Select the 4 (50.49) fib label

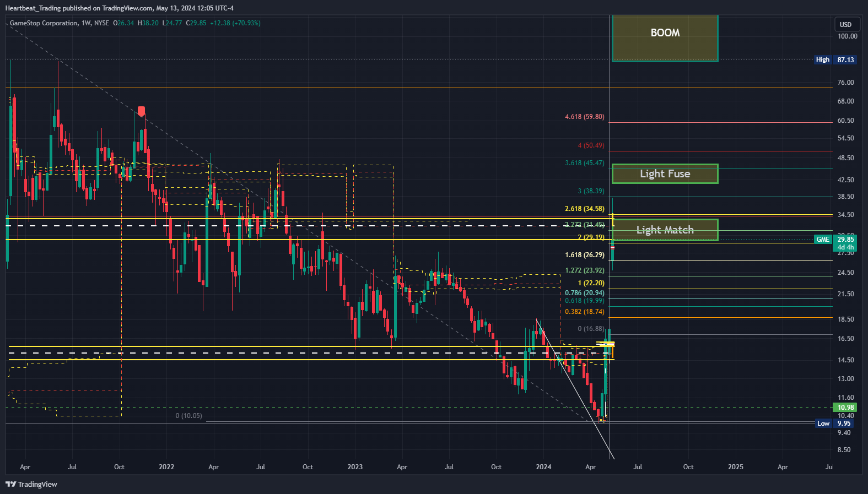point(591,145)
